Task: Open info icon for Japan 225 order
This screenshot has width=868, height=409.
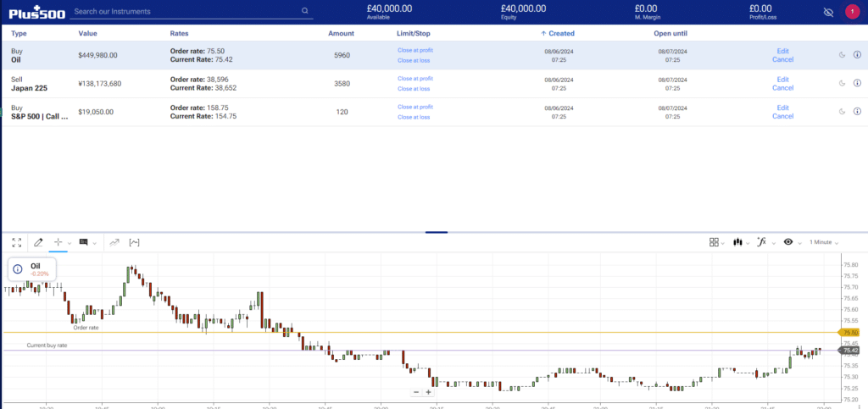Action: (858, 83)
